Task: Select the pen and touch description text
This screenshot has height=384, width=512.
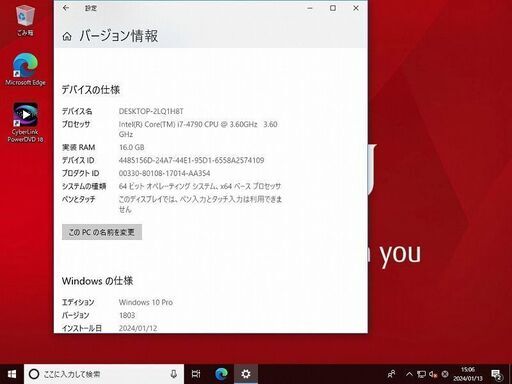Action: pos(200,204)
